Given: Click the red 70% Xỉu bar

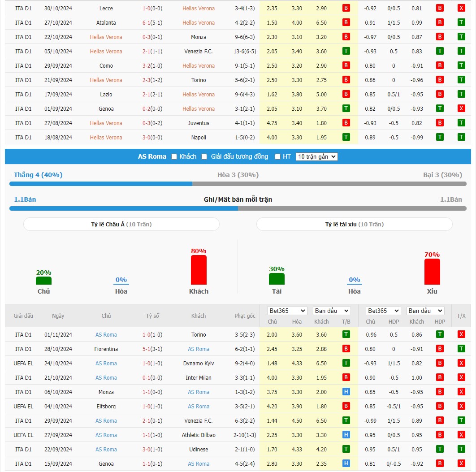Looking at the screenshot, I should (x=432, y=272).
